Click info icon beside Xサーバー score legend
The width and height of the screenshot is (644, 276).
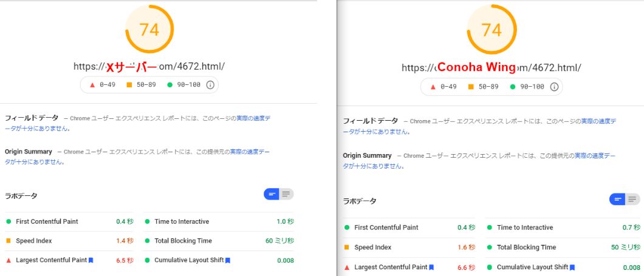(x=210, y=85)
